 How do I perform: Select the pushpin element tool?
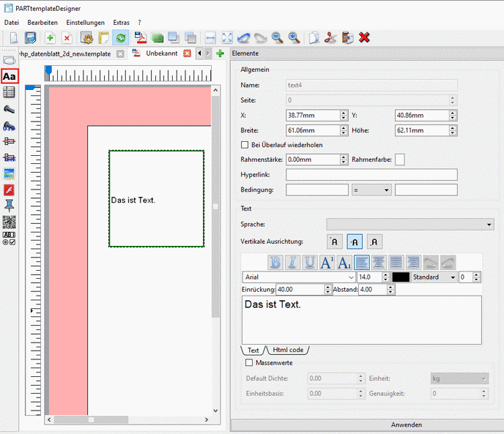pyautogui.click(x=9, y=206)
